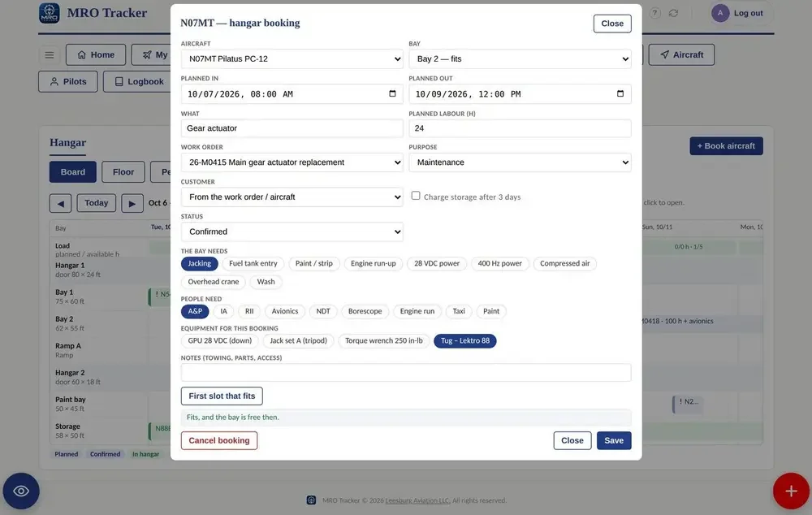This screenshot has height=515, width=812.
Task: Toggle the Borescope chip
Action: (365, 311)
